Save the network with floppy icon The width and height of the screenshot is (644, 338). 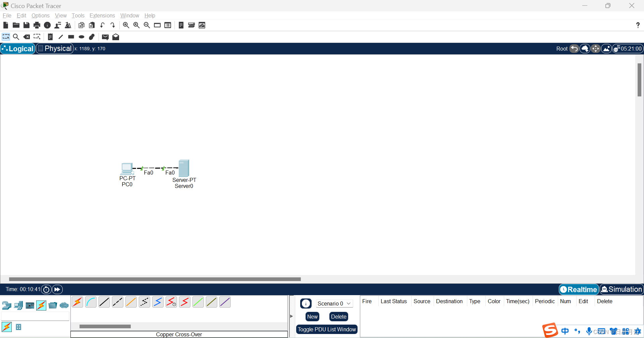26,25
